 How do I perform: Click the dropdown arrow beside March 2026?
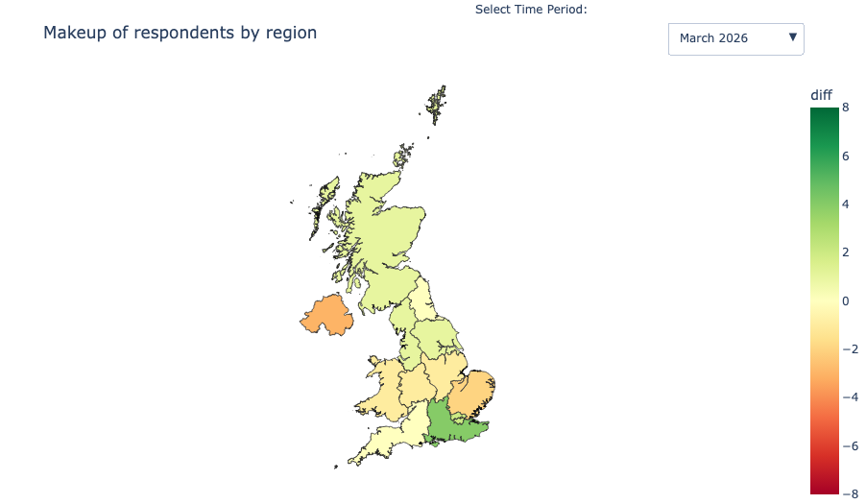coord(792,37)
